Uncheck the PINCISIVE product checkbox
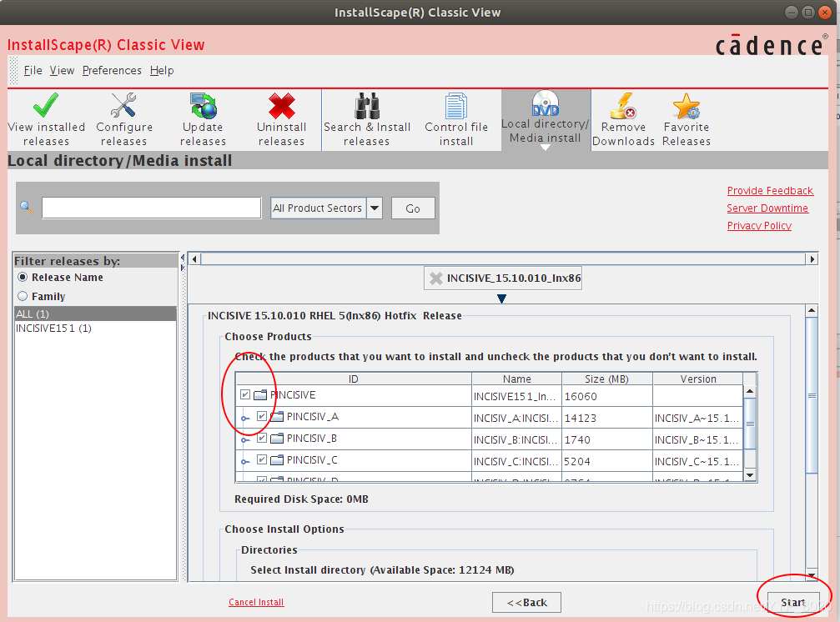The image size is (840, 622). pyautogui.click(x=244, y=394)
